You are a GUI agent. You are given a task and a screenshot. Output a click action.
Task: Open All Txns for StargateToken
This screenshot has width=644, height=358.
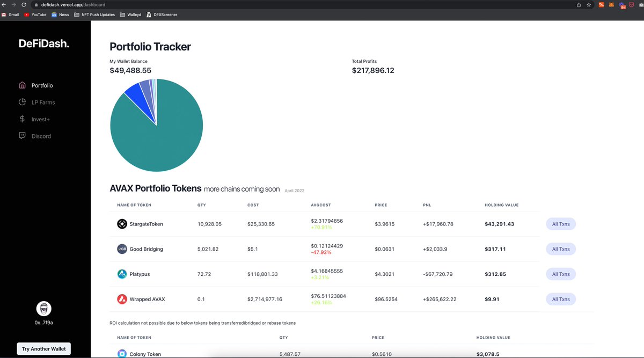561,224
